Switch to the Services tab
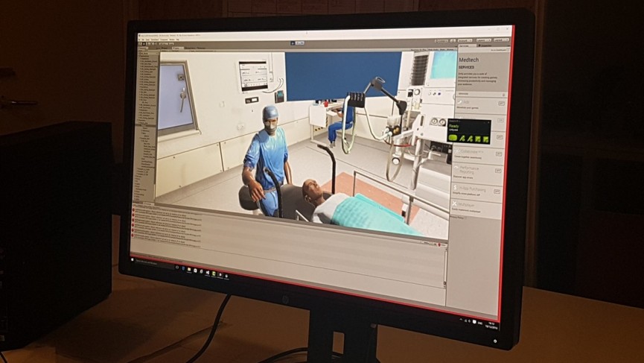The image size is (644, 363). pos(468,46)
